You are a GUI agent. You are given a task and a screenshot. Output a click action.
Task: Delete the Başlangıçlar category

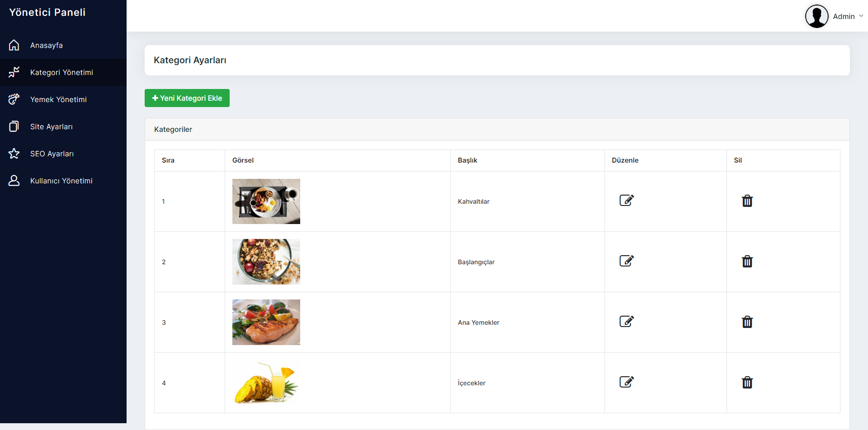click(747, 261)
